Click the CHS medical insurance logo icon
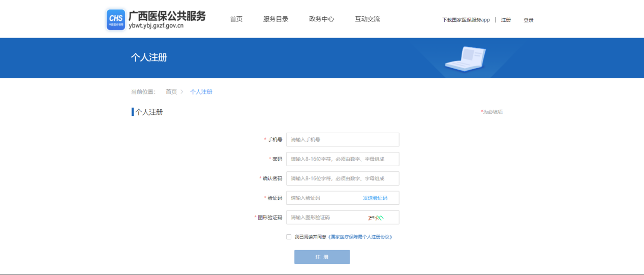 115,20
